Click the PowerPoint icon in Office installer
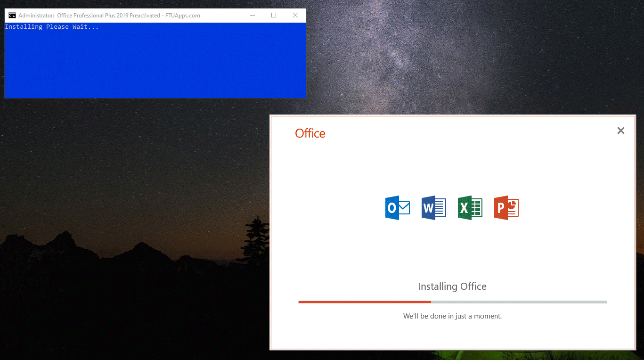 pos(506,208)
